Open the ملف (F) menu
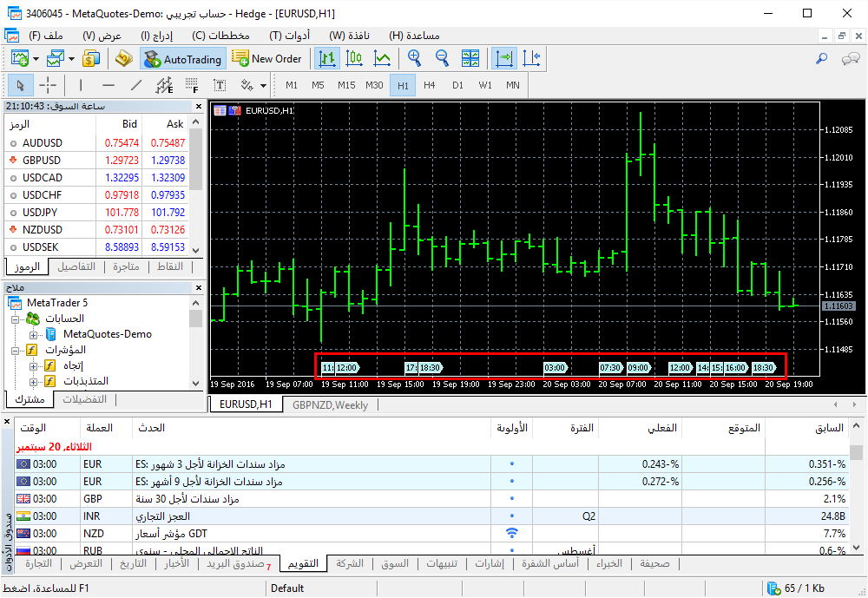This screenshot has height=598, width=868. (46, 36)
